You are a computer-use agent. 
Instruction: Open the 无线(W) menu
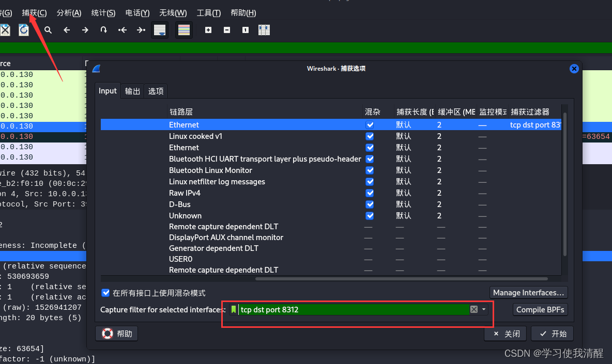[x=173, y=13]
